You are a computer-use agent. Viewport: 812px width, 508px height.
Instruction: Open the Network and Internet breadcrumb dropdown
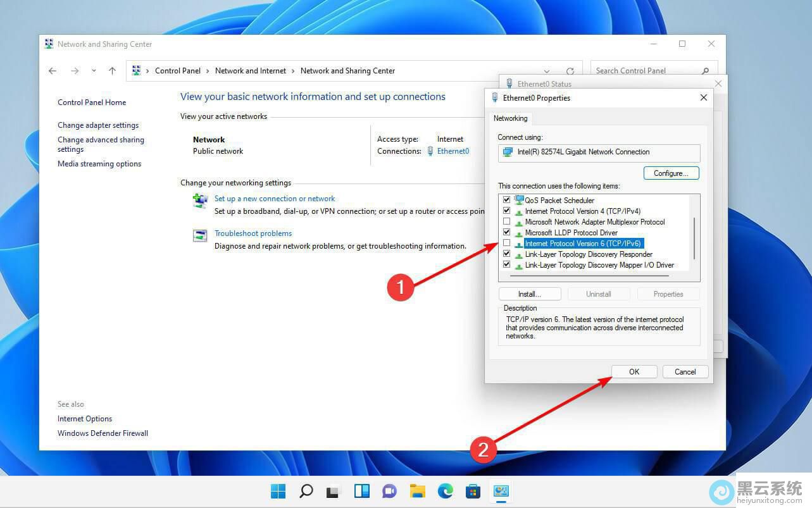point(294,70)
